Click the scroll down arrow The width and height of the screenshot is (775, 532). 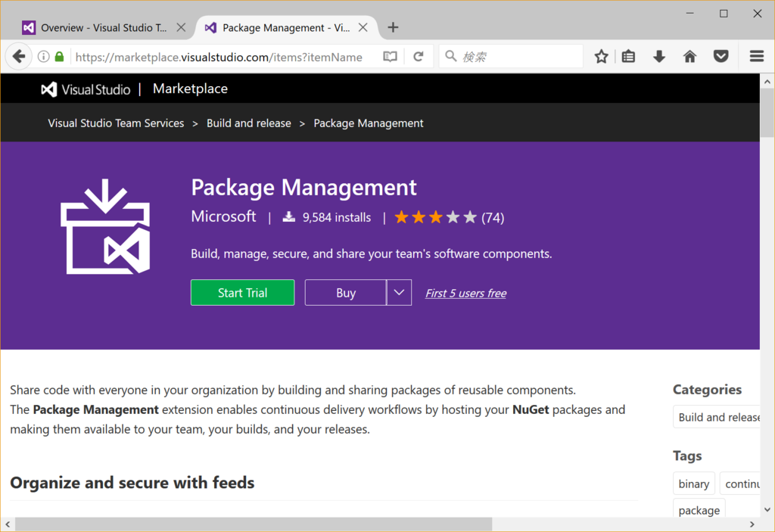[x=767, y=509]
